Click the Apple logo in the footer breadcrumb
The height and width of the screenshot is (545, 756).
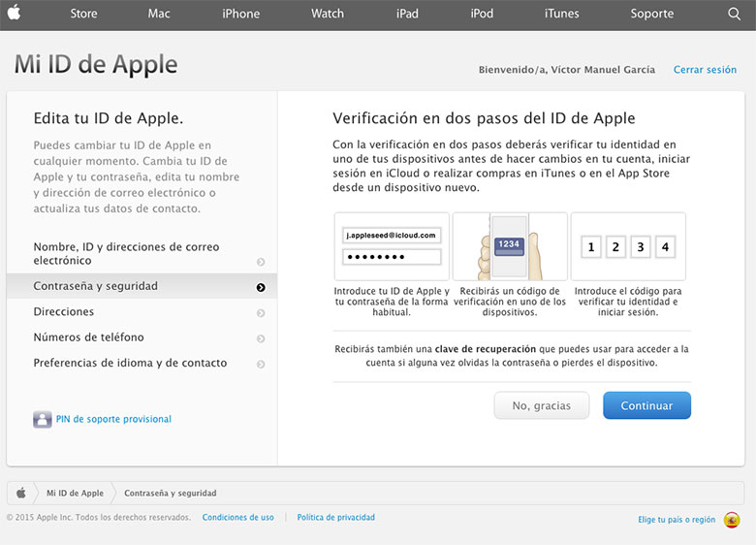click(20, 493)
